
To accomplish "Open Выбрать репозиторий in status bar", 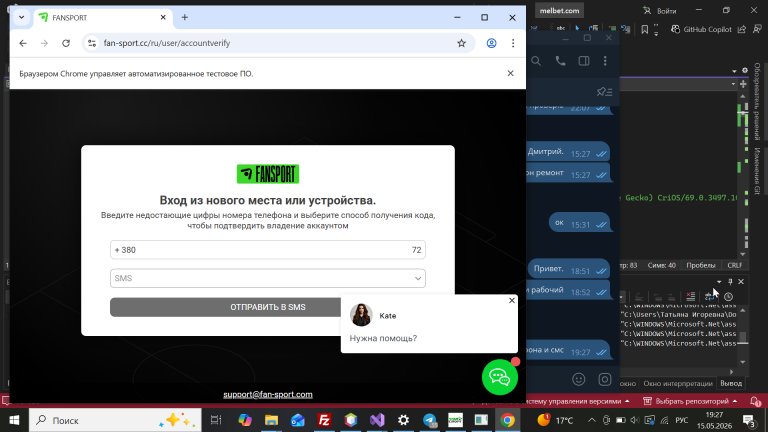I will [690, 401].
